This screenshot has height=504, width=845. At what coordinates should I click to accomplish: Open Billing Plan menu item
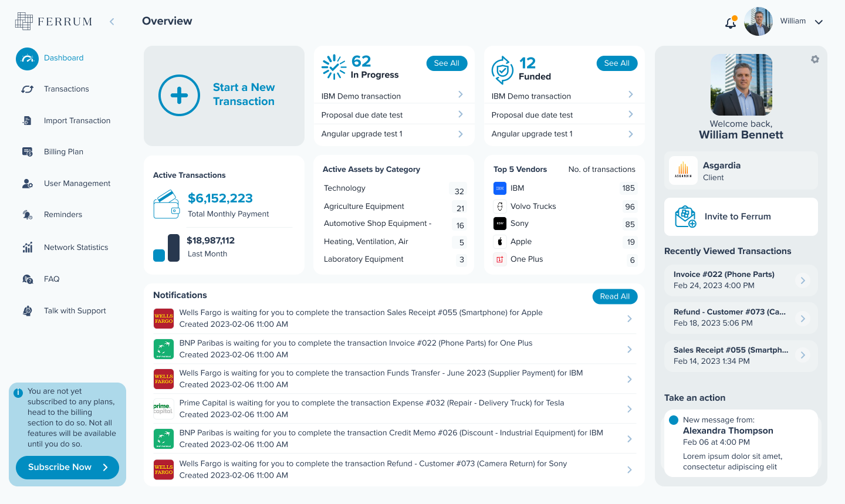click(63, 152)
